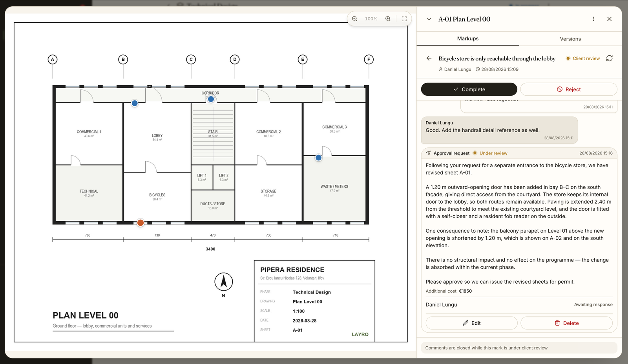This screenshot has height=364, width=628.
Task: Reject the bicycle store markup
Action: tap(569, 89)
